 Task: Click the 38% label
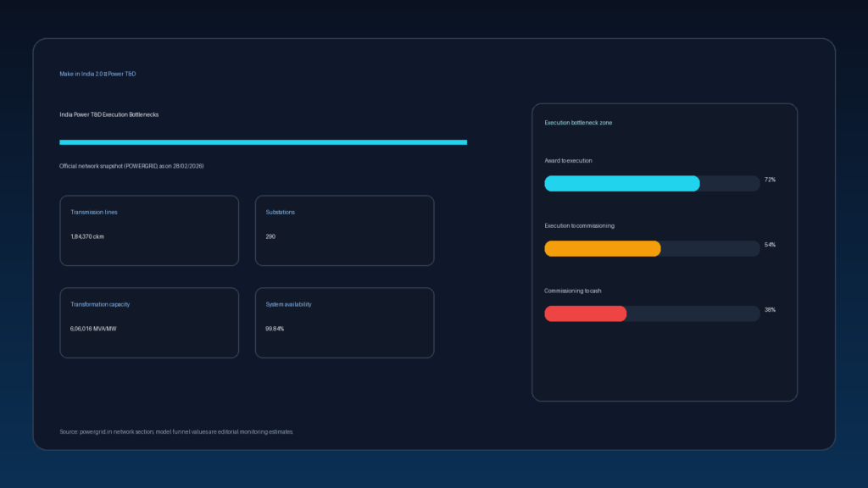(770, 310)
